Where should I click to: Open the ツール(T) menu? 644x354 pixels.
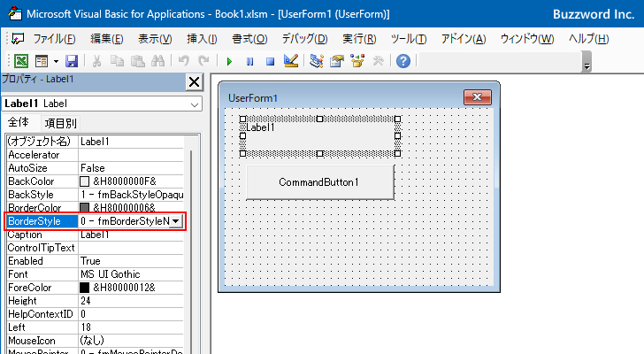[x=409, y=39]
